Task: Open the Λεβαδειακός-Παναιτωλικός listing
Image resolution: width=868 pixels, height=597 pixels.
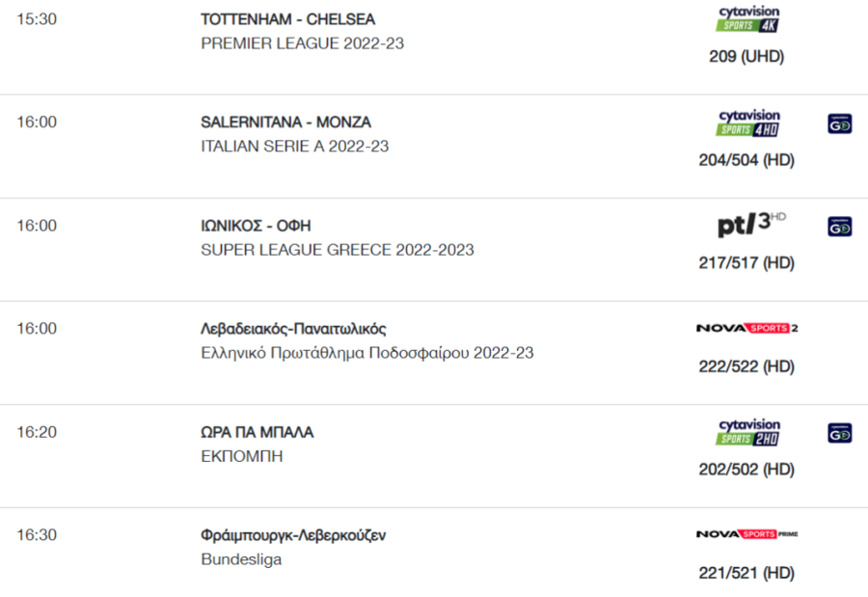Action: tap(293, 329)
